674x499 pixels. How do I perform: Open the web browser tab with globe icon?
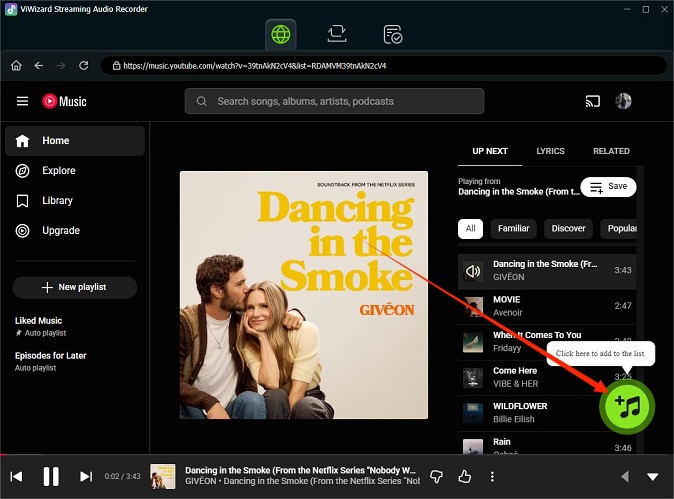(x=281, y=34)
